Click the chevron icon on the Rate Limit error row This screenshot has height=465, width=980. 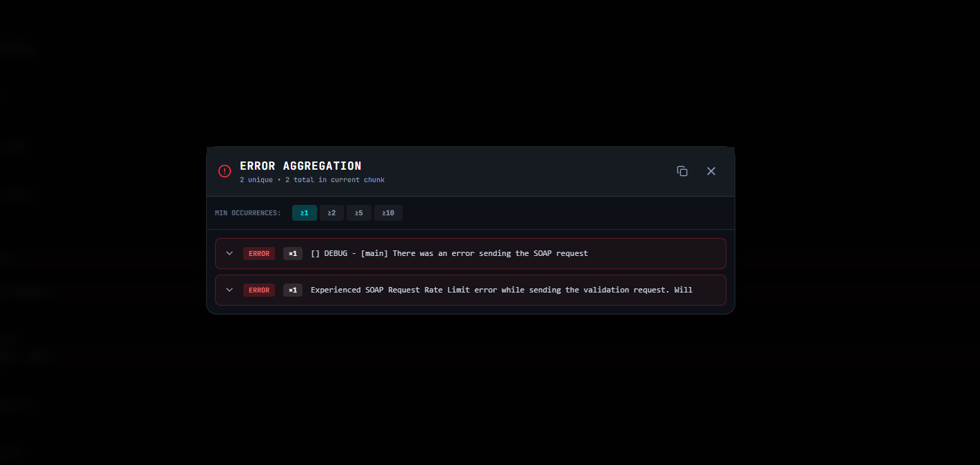click(x=229, y=290)
